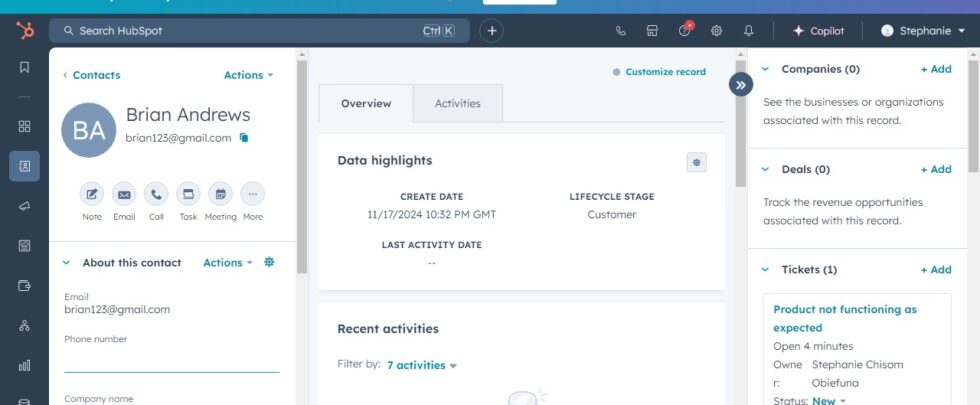Select the Overview tab
This screenshot has width=980, height=405.
click(x=365, y=103)
